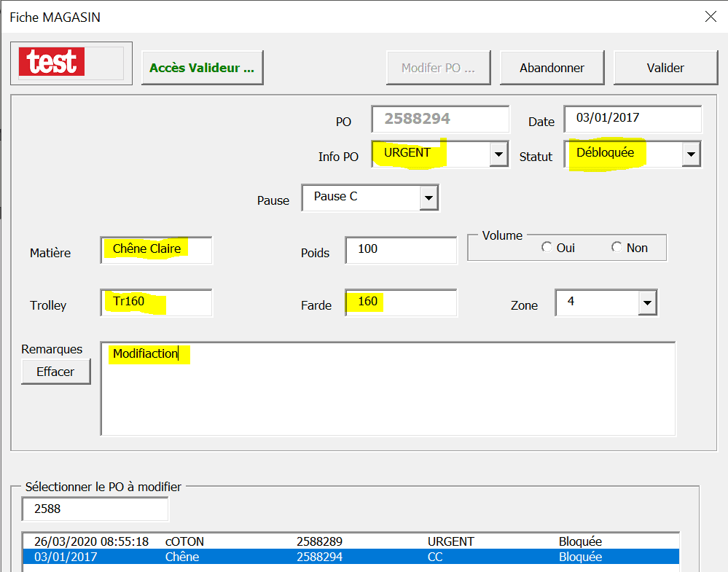Focus the Poids input field
728x572 pixels.
click(x=401, y=250)
